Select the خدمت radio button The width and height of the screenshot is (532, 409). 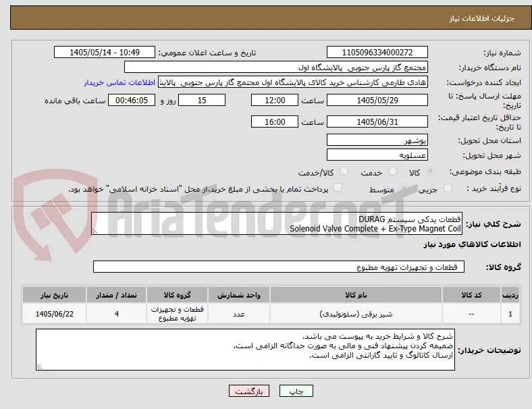(x=392, y=171)
